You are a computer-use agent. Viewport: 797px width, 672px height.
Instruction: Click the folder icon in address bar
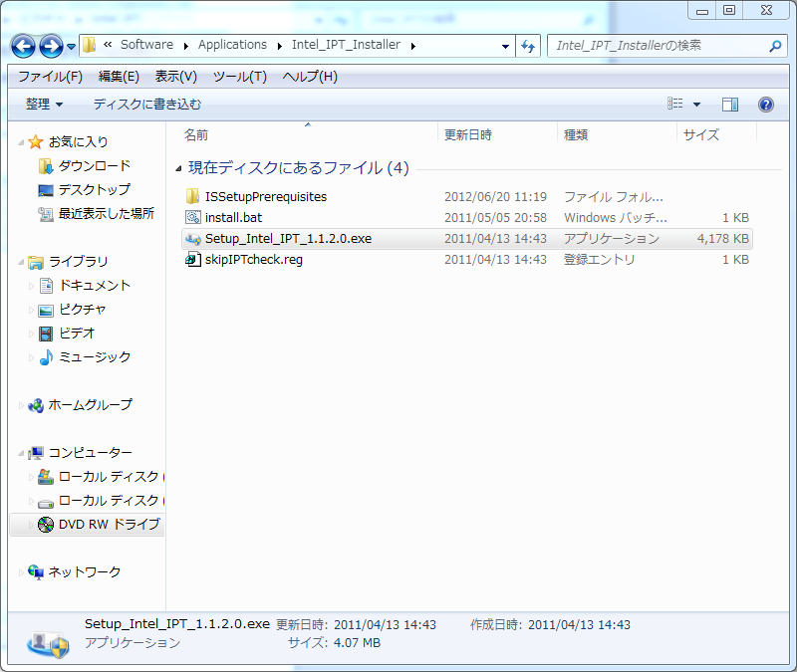pos(90,45)
